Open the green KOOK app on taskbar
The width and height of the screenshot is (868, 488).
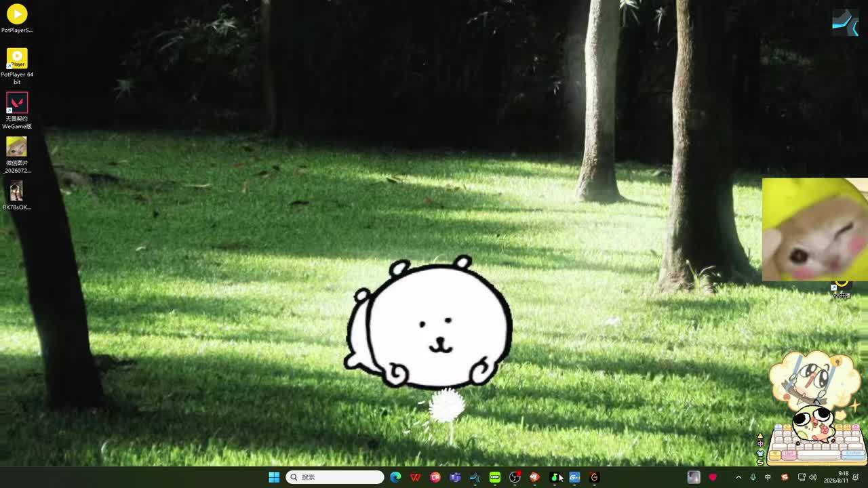[495, 477]
